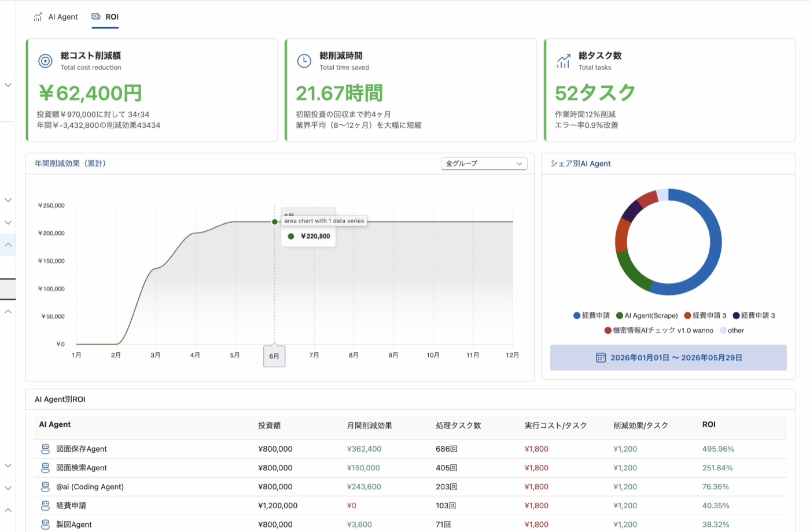Screen dimensions: 810x532
Task: Click the highlighted 6月 label on the x-axis
Action: (x=274, y=356)
